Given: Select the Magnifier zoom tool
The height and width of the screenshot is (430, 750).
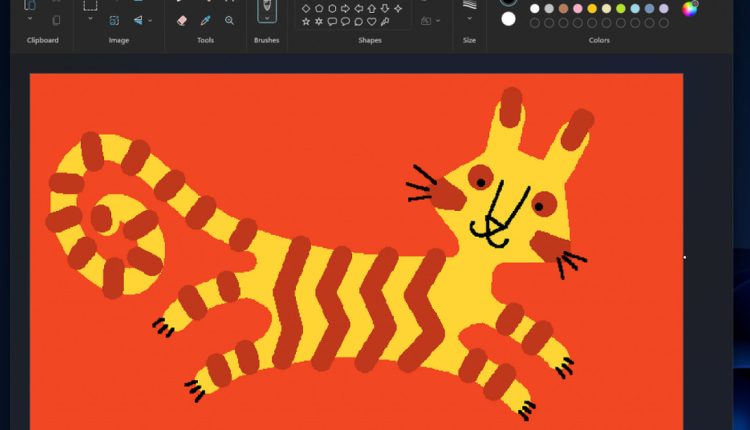Looking at the screenshot, I should [230, 20].
